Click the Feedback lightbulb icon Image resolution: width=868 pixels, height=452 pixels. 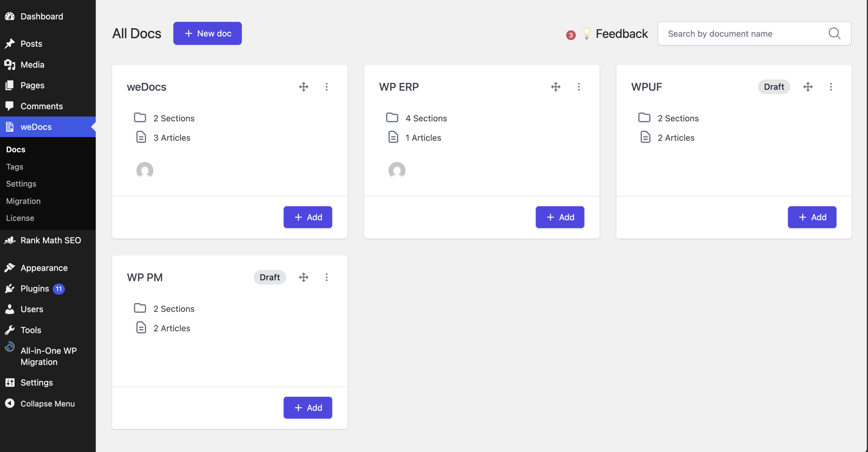pos(587,33)
